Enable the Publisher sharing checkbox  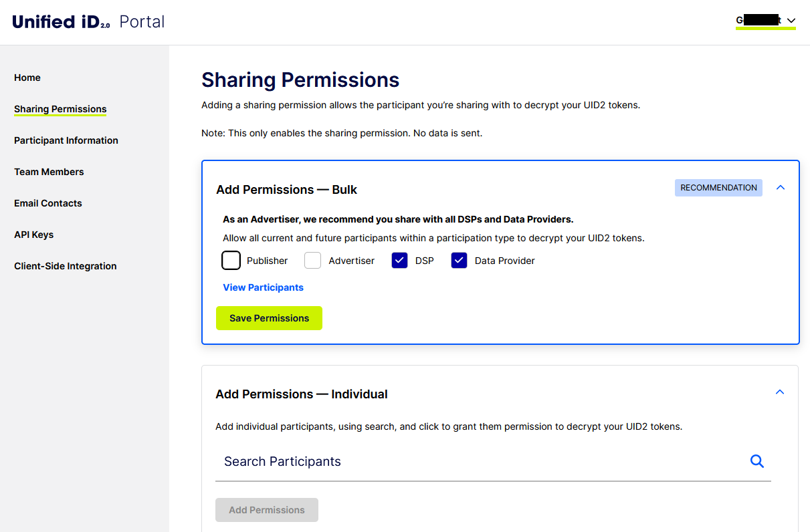tap(231, 260)
